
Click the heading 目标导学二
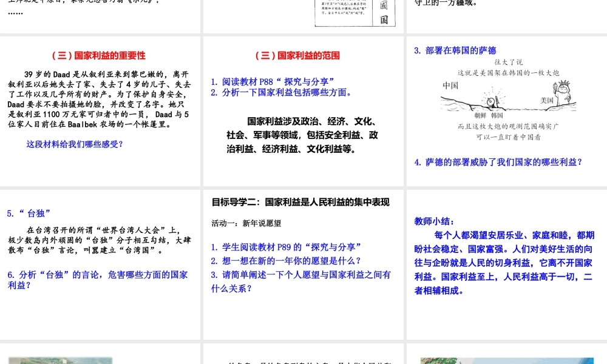(300, 202)
